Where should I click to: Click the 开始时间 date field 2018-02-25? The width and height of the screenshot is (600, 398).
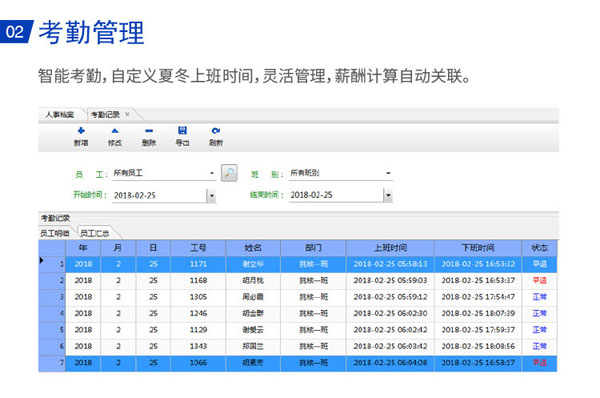(x=159, y=196)
